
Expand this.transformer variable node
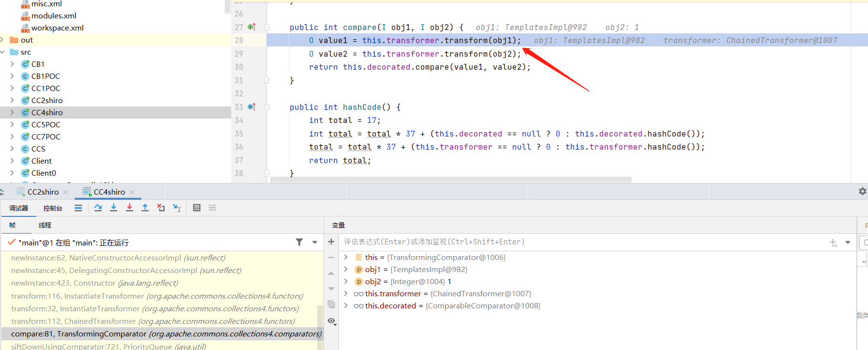point(346,293)
